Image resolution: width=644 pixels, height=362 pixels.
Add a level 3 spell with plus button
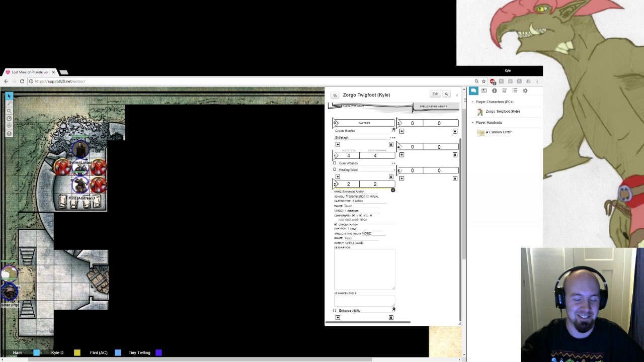[401, 131]
